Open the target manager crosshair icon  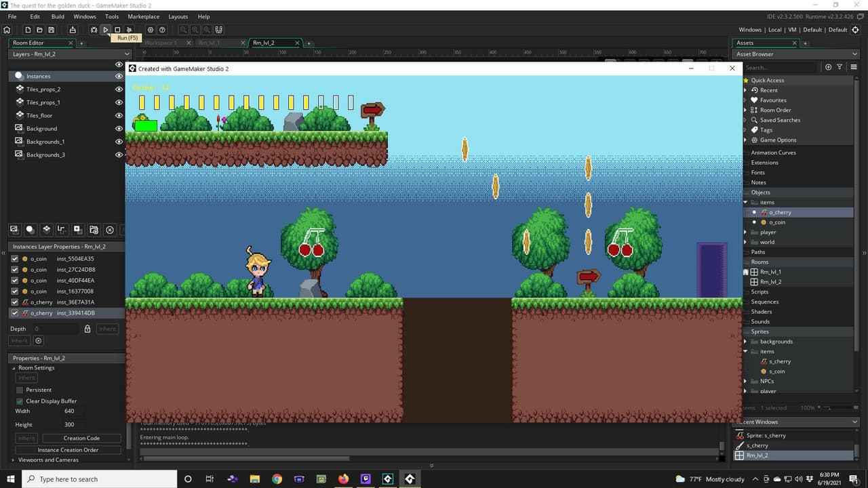point(856,30)
